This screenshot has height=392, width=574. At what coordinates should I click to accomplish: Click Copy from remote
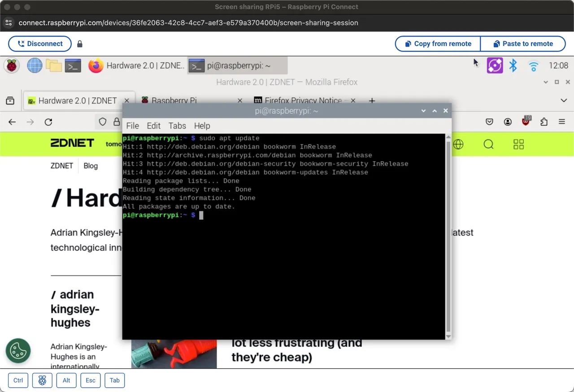[x=438, y=44]
